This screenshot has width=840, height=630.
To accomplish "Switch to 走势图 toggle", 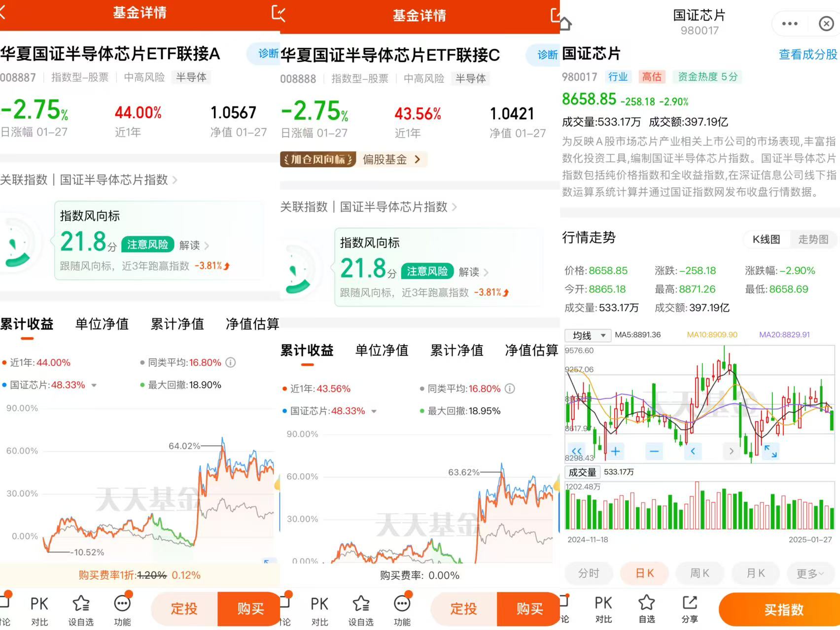I will [813, 240].
